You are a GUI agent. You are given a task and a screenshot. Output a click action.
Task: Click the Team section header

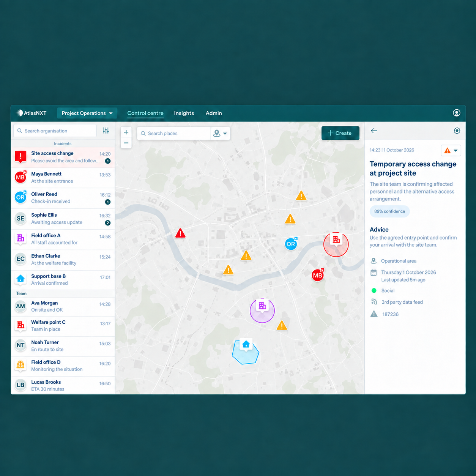click(21, 293)
